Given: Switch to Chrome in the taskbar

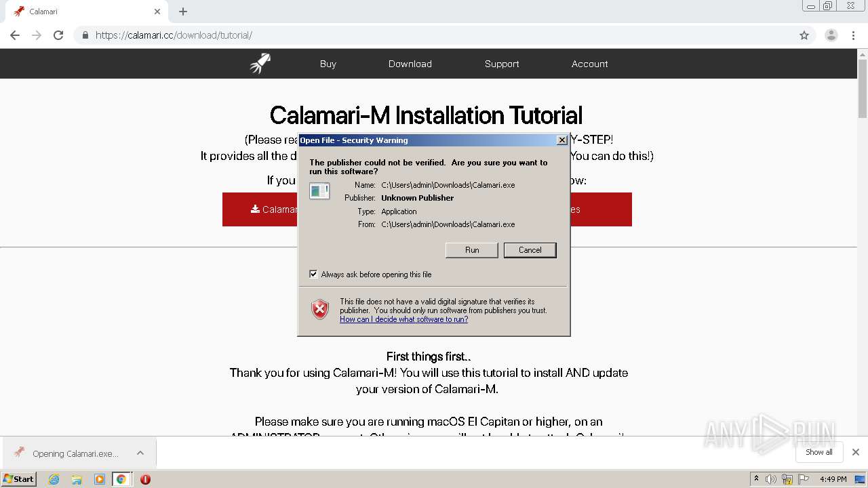Looking at the screenshot, I should tap(121, 479).
